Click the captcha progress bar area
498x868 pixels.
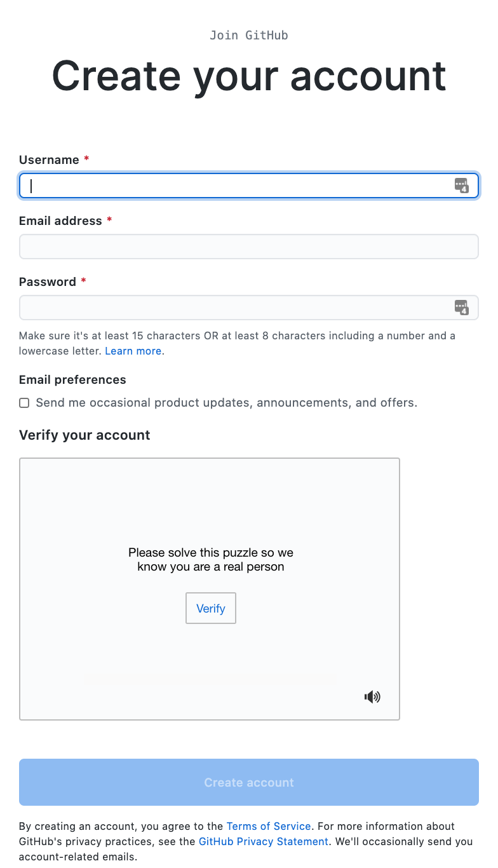tap(210, 678)
